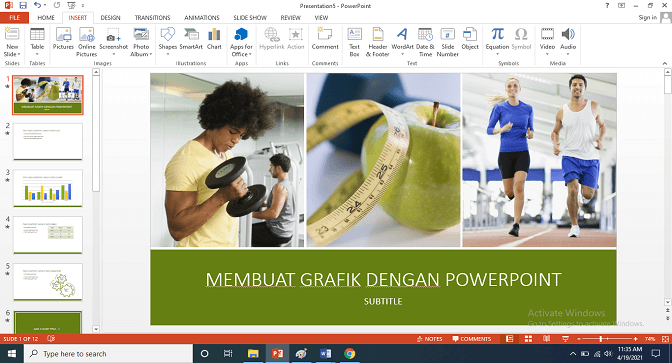Add a Comment to the slide
Image resolution: width=672 pixels, height=363 pixels.
point(325,39)
